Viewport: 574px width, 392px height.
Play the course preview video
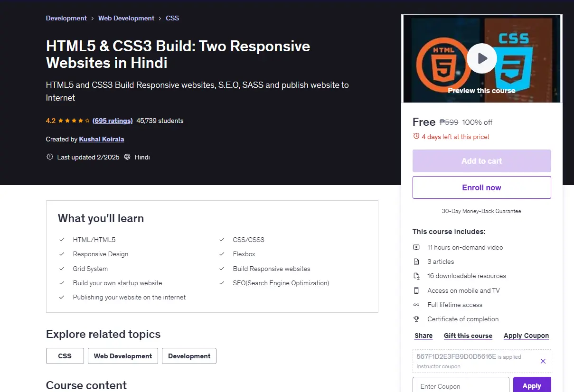[481, 58]
